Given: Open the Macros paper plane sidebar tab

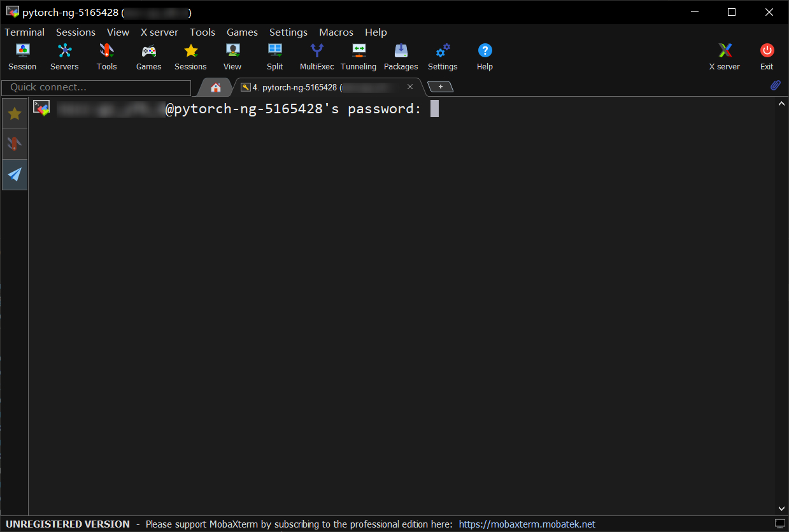Looking at the screenshot, I should point(15,174).
